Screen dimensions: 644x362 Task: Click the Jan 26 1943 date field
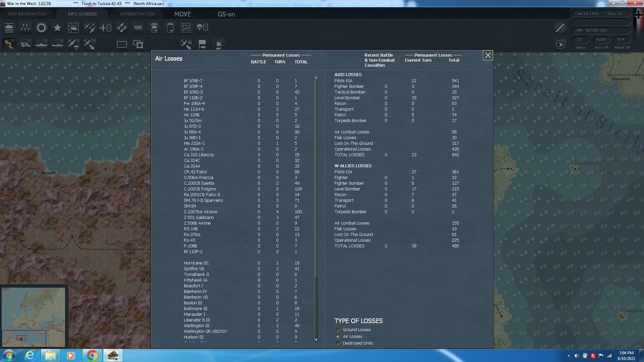[x=588, y=14]
